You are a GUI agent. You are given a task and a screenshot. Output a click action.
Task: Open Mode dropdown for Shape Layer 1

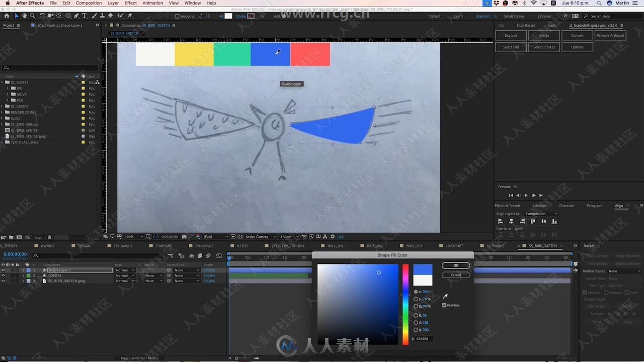point(125,270)
